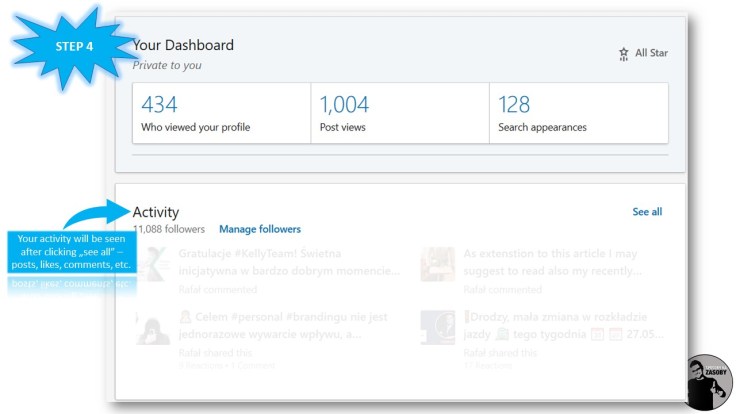Viewport: 736px width, 414px height.
Task: Open the 'Drodzy, mała zmiana' post thumbnail
Action: (438, 327)
